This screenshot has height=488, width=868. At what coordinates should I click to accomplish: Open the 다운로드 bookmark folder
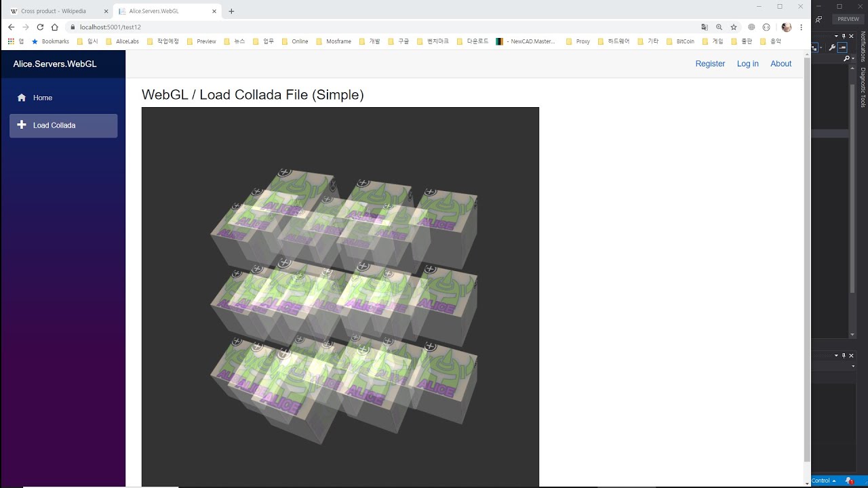point(473,41)
